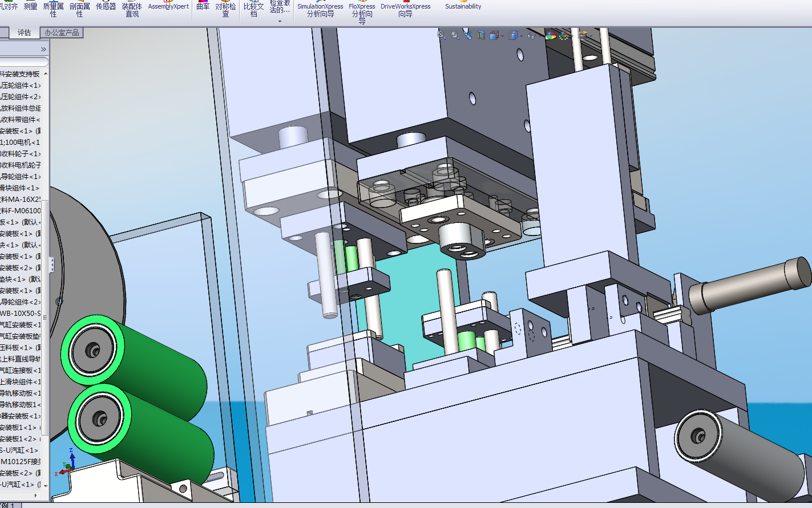Switch to the 办公室产品 tab
The width and height of the screenshot is (812, 508).
62,32
